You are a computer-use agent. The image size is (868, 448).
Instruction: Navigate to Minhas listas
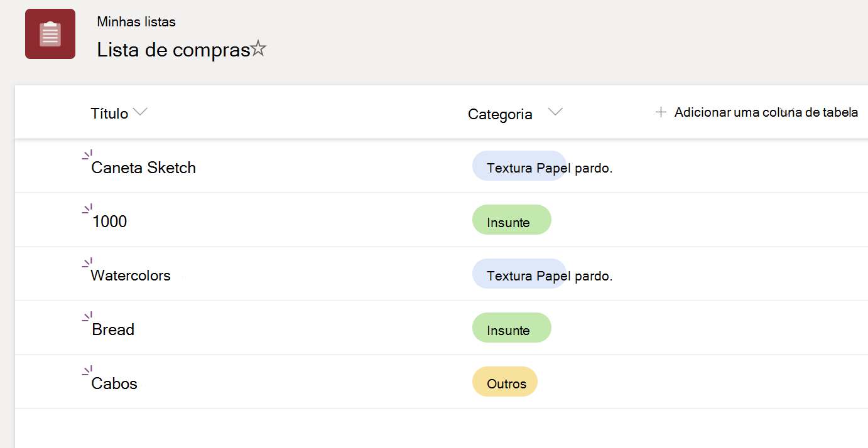coord(136,21)
